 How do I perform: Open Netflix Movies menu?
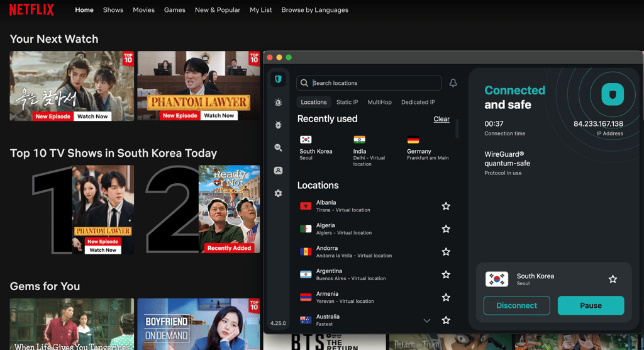click(x=143, y=10)
